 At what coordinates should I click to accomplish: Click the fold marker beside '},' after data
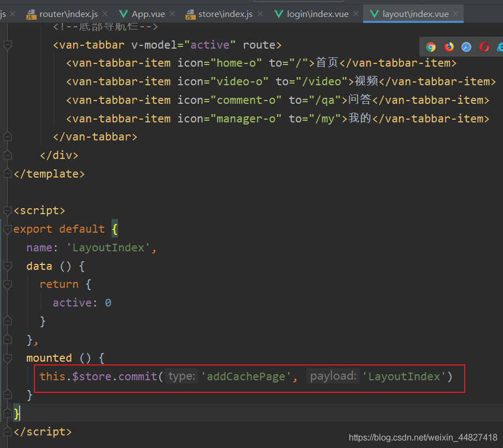7,339
